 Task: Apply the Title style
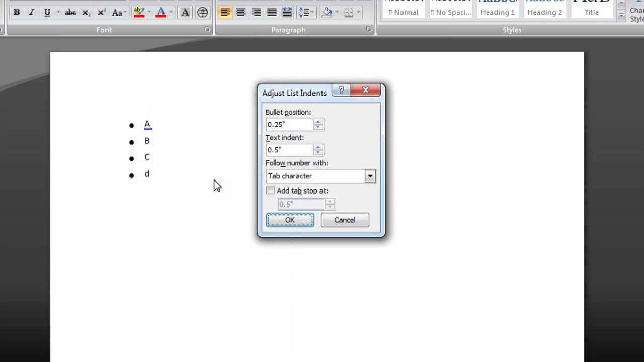point(592,10)
